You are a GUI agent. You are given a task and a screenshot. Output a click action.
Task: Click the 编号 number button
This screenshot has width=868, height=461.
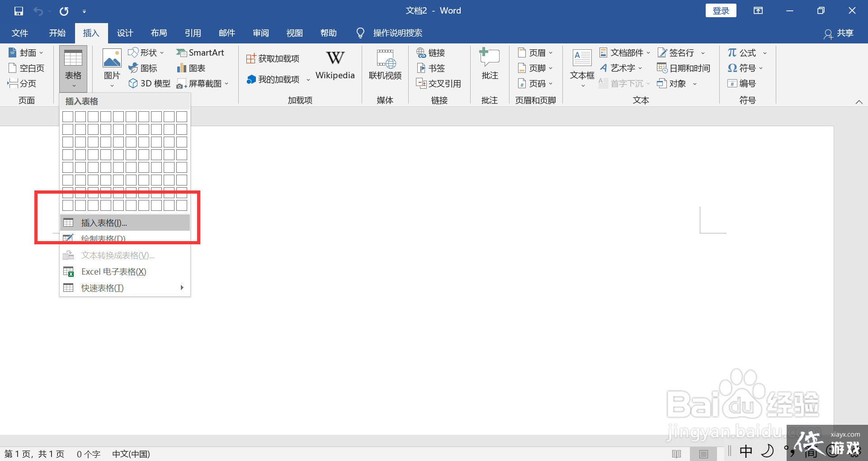742,84
